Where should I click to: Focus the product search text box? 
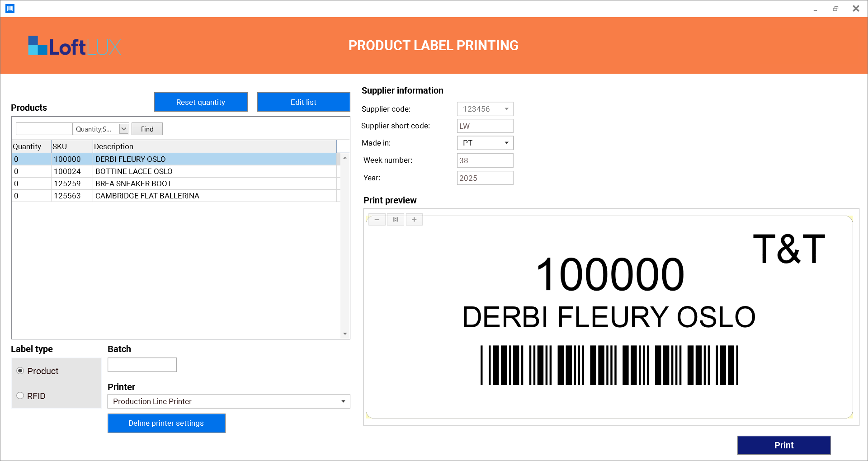44,129
